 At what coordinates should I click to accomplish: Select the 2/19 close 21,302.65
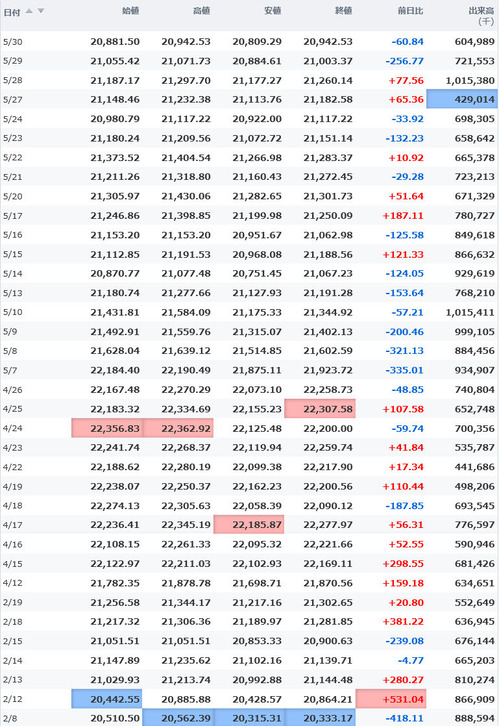328,603
